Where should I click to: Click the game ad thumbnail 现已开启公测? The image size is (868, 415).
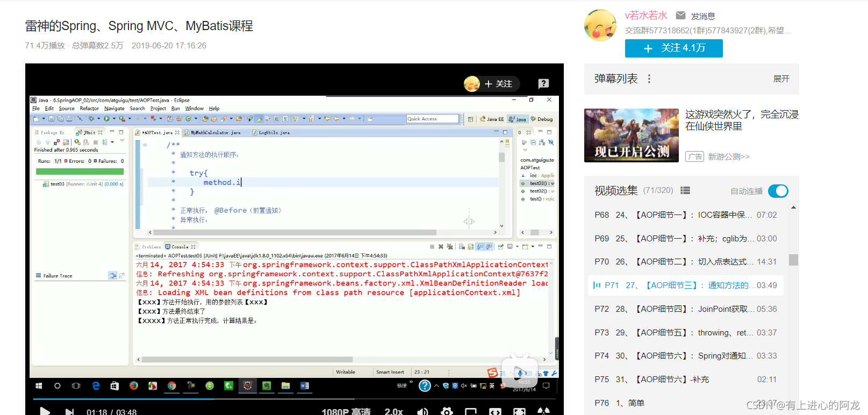click(632, 135)
